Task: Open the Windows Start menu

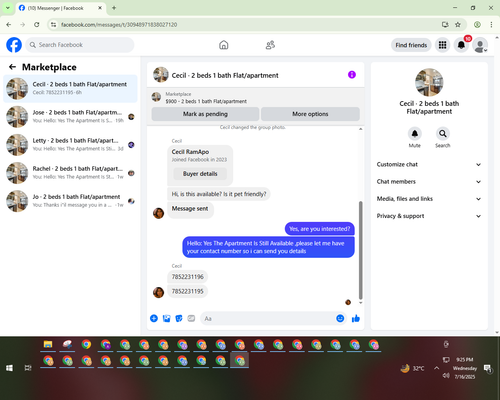Action: coord(9,368)
